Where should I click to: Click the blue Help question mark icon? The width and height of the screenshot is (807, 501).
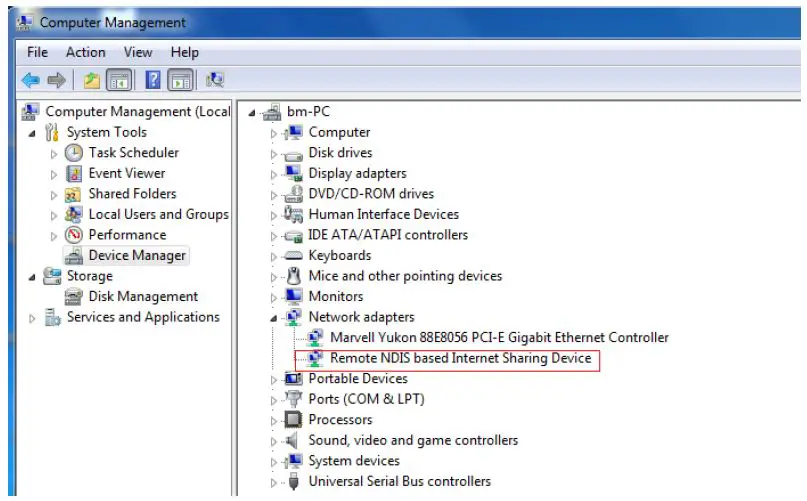point(153,80)
